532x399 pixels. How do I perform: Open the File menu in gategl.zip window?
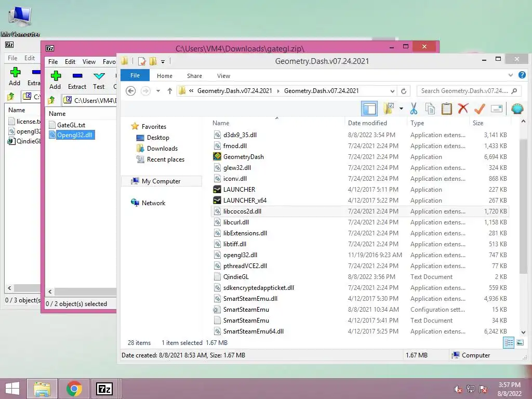pyautogui.click(x=53, y=62)
